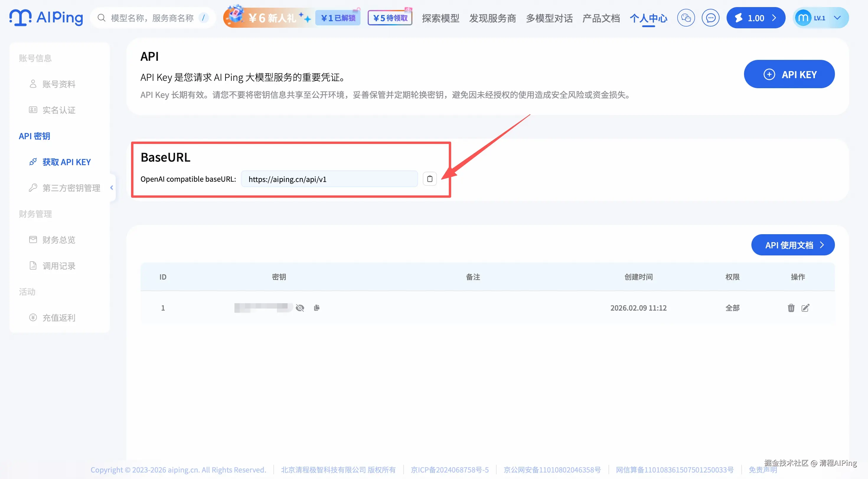Edit the API key note pencil icon
This screenshot has width=868, height=479.
tap(805, 308)
